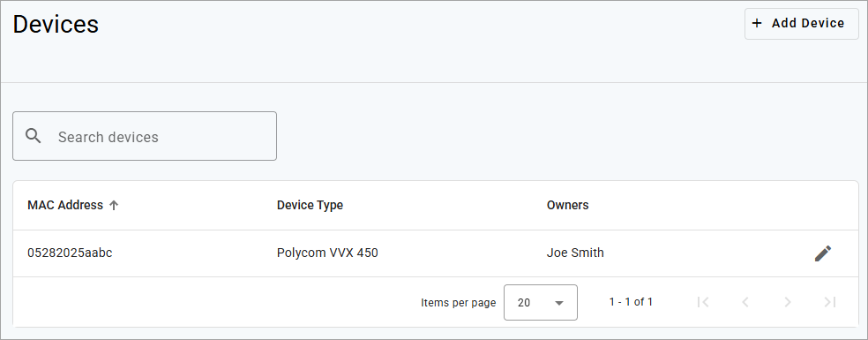Click the sort arrow beside MAC Address
This screenshot has width=868, height=340.
point(114,205)
